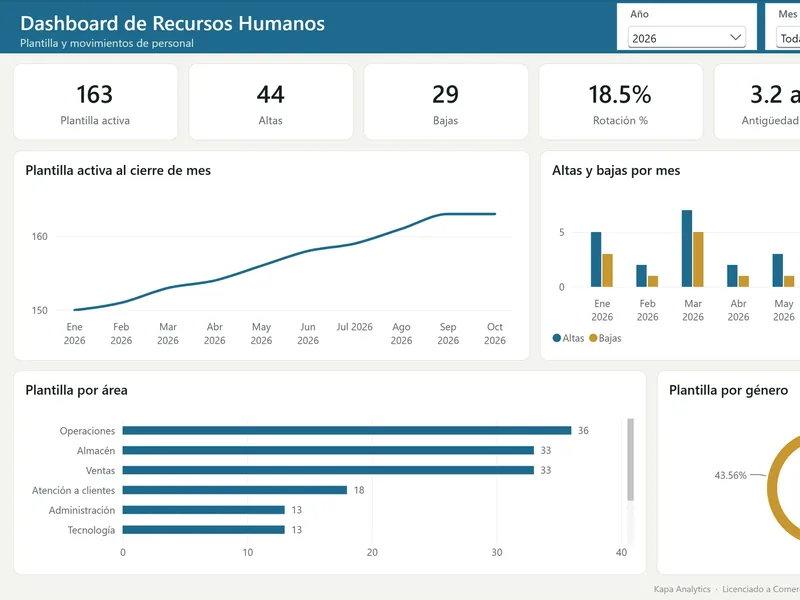Click the 'Dashboard de Recursos Humanos' heading
Screen dimensions: 800x600
172,23
